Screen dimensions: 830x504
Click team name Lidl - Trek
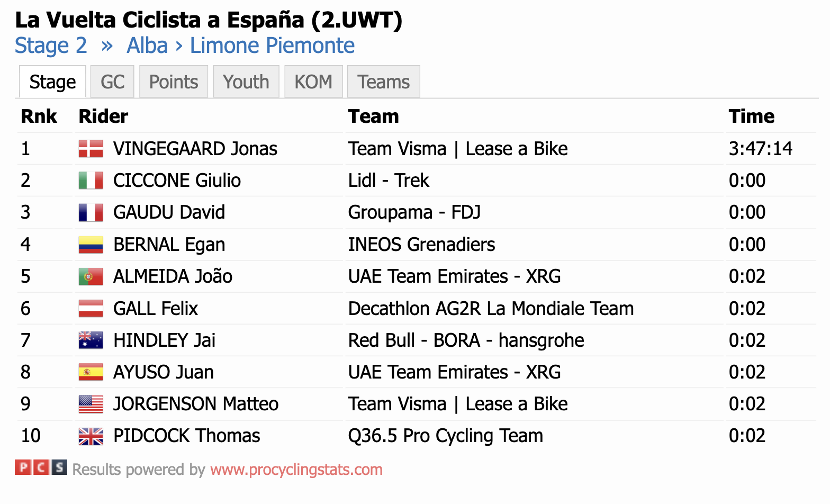click(x=389, y=181)
